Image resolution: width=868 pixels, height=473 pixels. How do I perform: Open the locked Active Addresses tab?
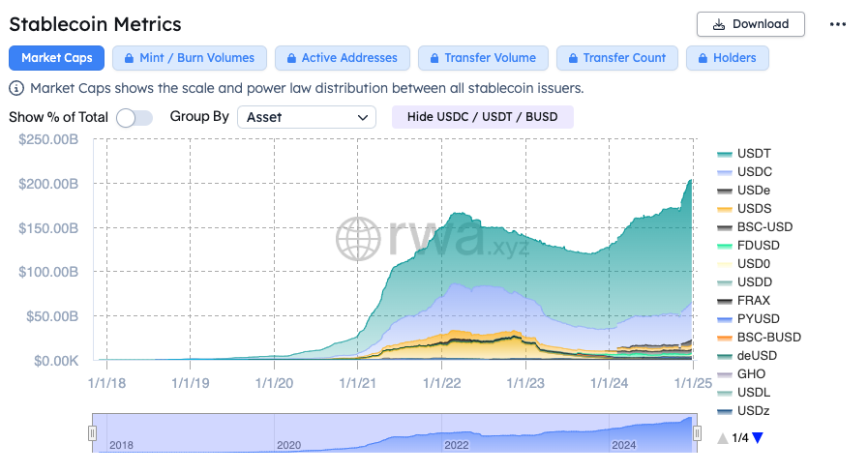[343, 58]
